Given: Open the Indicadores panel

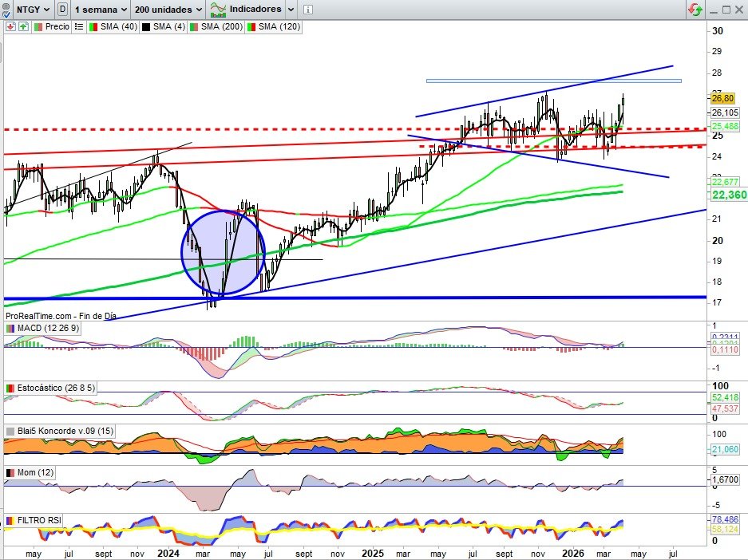Looking at the screenshot, I should point(247,9).
